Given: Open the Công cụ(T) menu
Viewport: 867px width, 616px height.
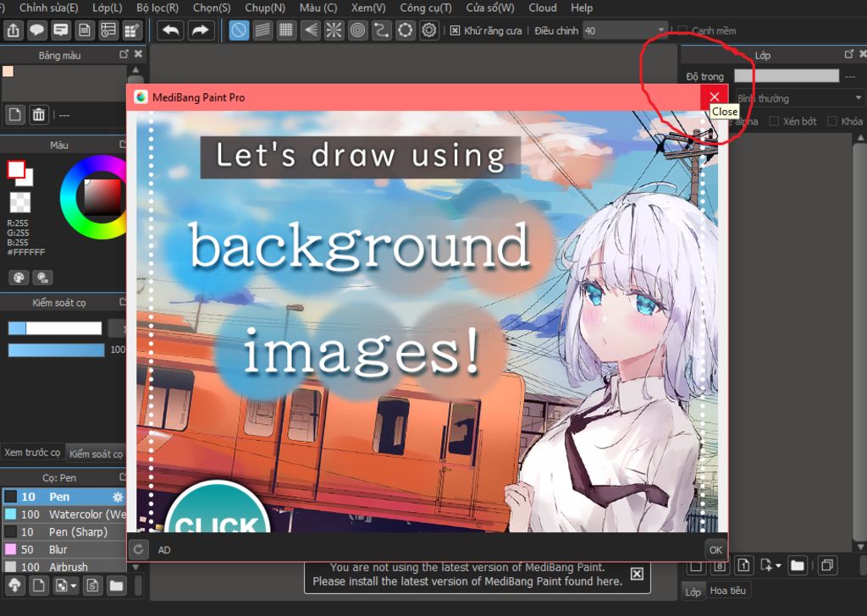Looking at the screenshot, I should (x=426, y=8).
